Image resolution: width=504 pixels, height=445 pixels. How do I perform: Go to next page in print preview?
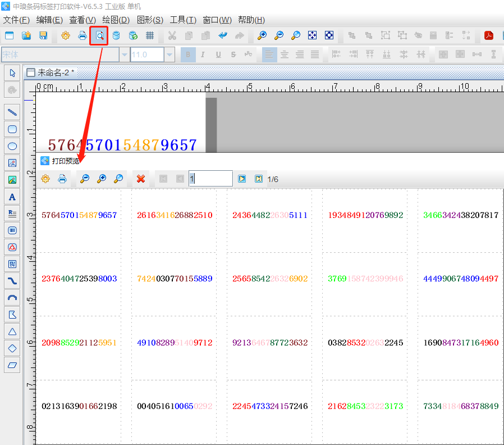242,179
